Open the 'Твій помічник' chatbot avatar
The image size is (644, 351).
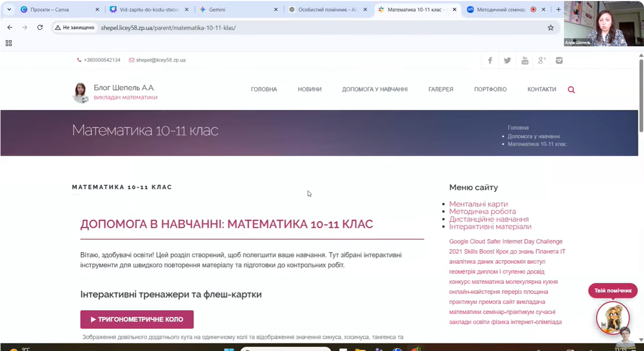612,317
